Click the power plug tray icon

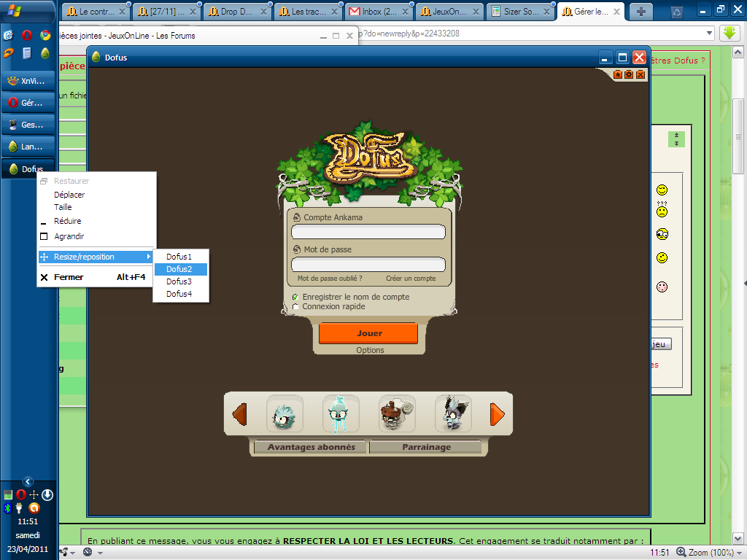(x=19, y=508)
